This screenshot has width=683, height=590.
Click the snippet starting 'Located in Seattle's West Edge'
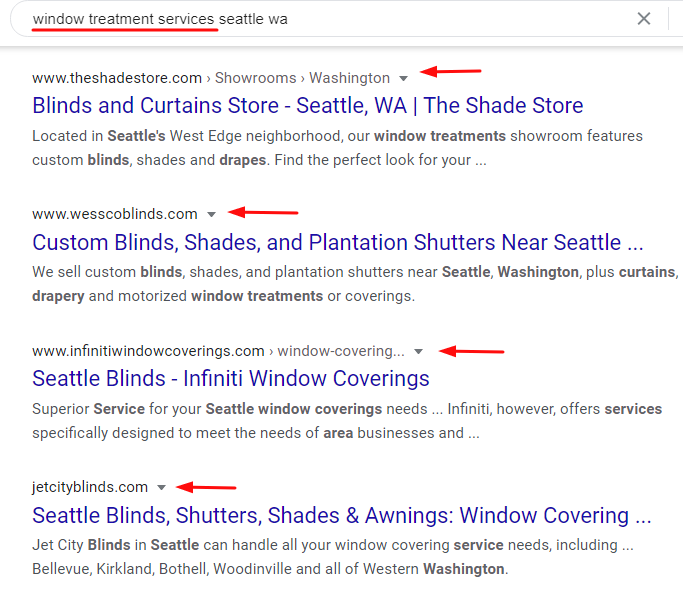pos(338,148)
